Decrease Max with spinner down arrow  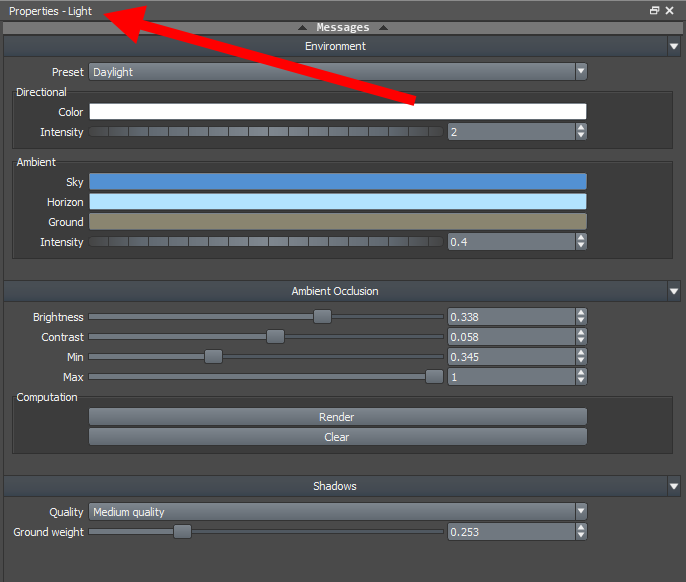[581, 381]
